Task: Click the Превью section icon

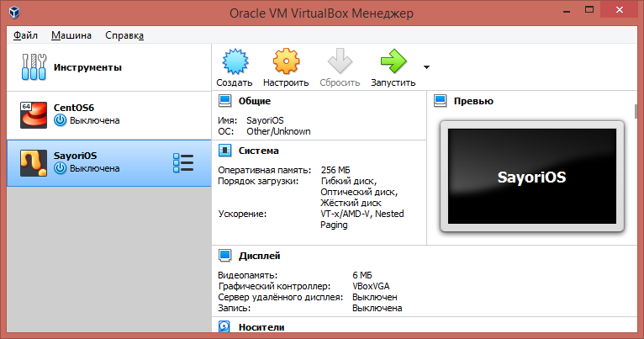Action: coord(440,101)
